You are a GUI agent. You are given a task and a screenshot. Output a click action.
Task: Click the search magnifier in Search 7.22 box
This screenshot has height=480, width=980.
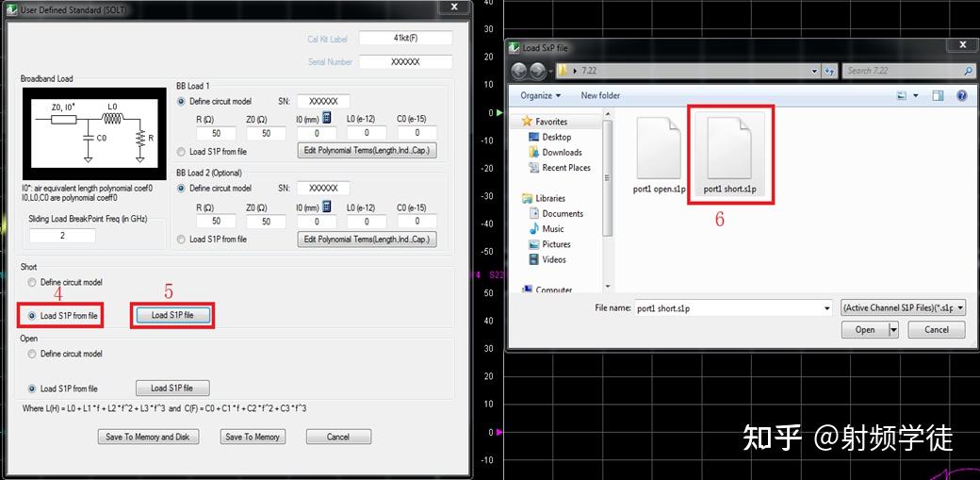click(968, 71)
